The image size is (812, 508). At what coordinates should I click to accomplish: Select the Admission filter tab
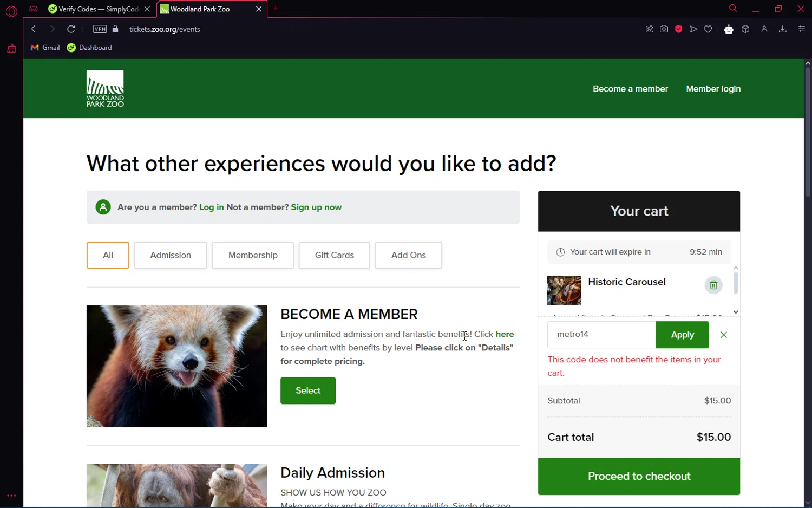tap(171, 255)
